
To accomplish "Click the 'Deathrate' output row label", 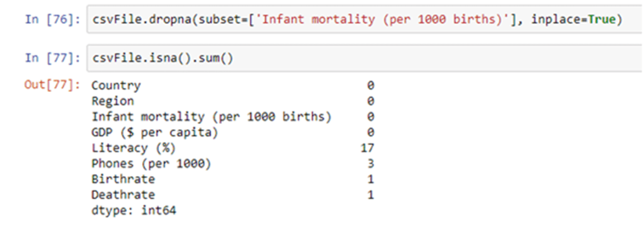I will tap(123, 195).
